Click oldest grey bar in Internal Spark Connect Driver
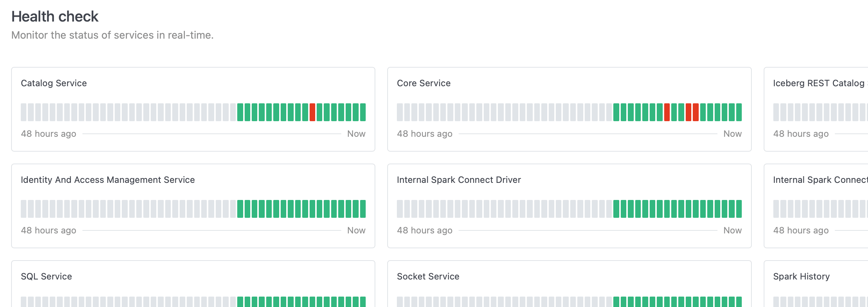The image size is (868, 307). [400, 209]
